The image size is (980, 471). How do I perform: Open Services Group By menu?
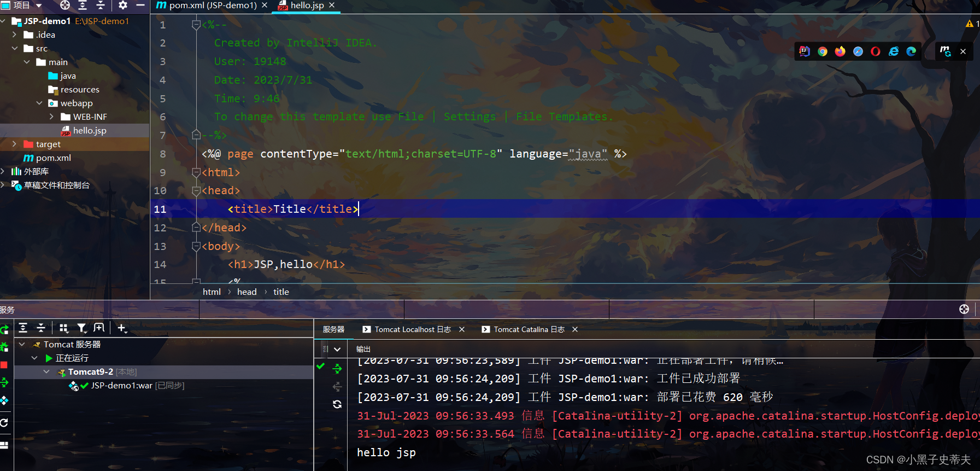[64, 328]
